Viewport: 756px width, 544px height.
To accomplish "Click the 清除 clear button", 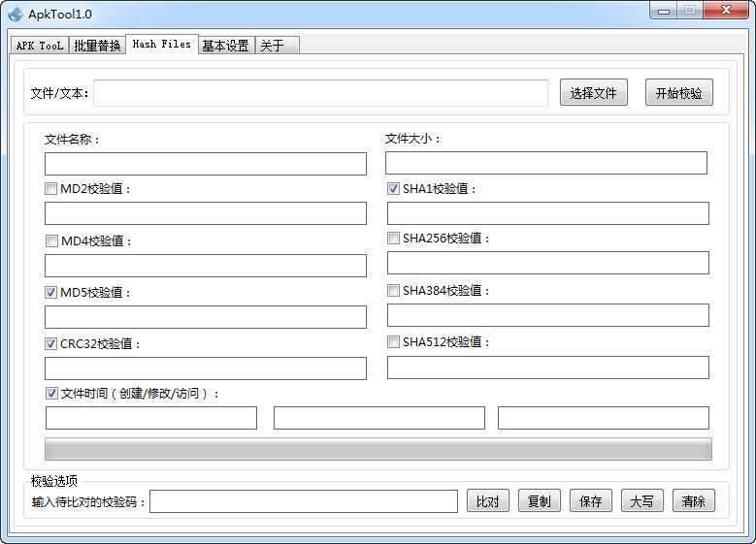I will click(x=694, y=501).
